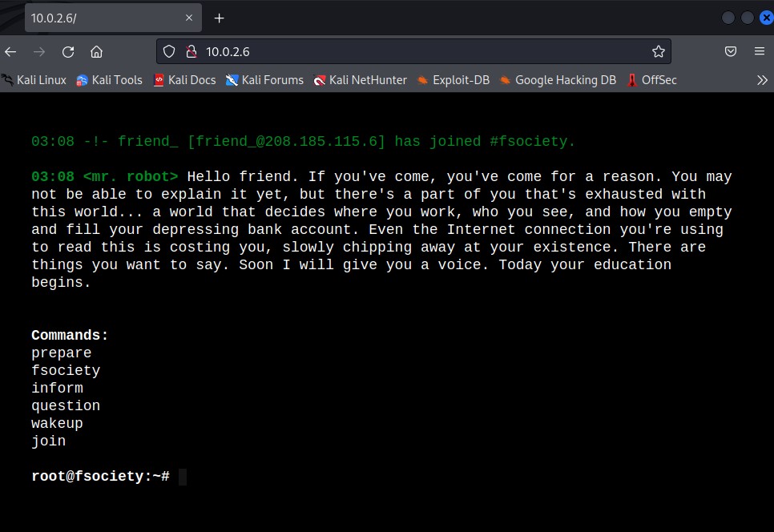Click the 'wakeup' command text
The height and width of the screenshot is (532, 774).
[x=57, y=423]
